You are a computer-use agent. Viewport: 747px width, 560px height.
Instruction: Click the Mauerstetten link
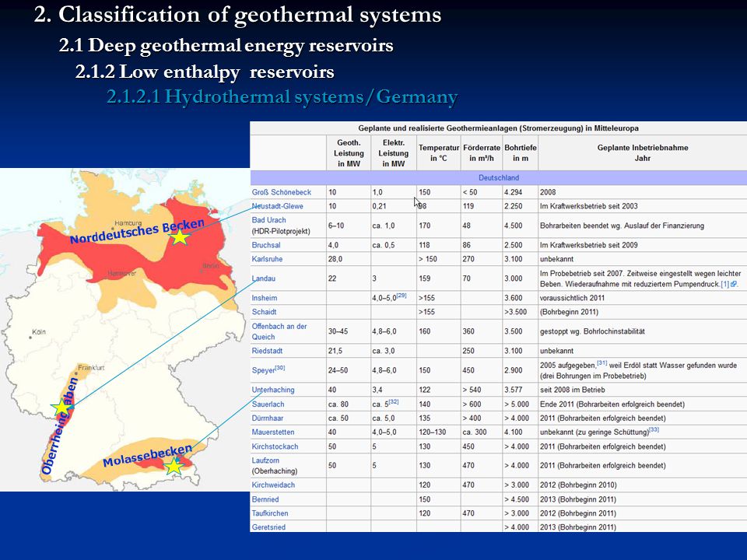273,432
